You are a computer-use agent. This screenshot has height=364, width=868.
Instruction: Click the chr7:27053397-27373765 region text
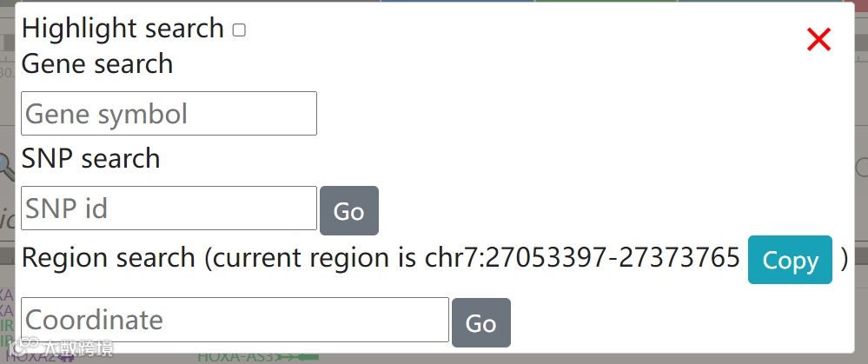coord(582,258)
